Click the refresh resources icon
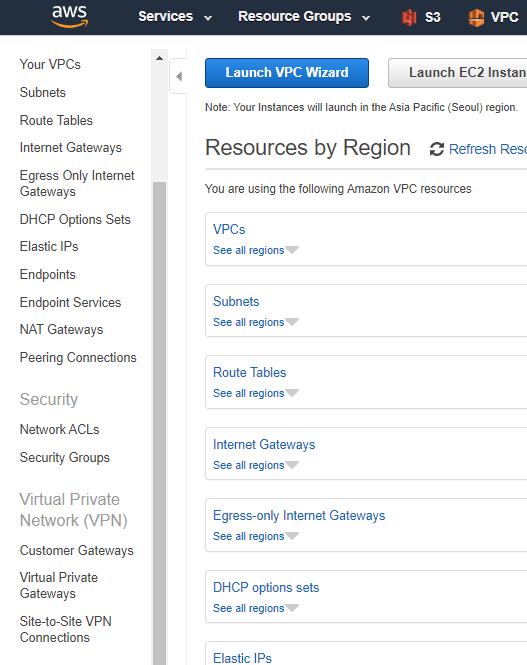The width and height of the screenshot is (527, 665). pyautogui.click(x=437, y=149)
